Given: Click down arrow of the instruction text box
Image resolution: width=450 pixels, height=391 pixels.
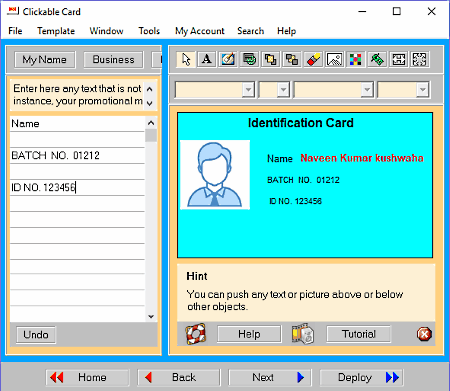Looking at the screenshot, I should [150, 103].
